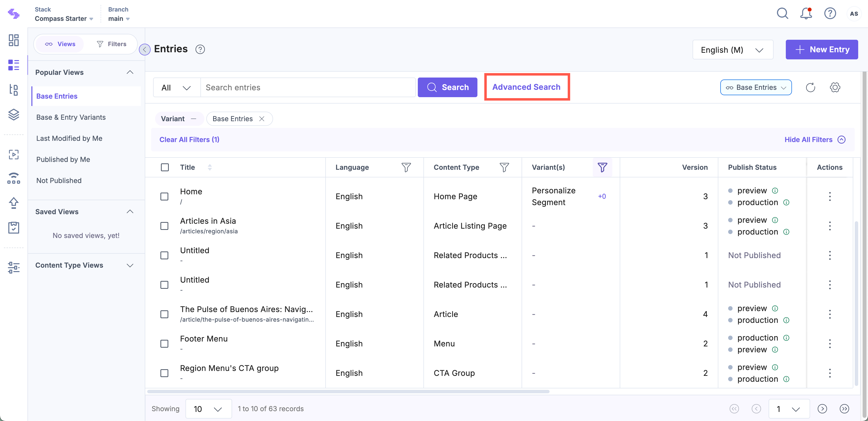Open the Base Entries view dropdown
This screenshot has width=868, height=421.
pos(756,88)
